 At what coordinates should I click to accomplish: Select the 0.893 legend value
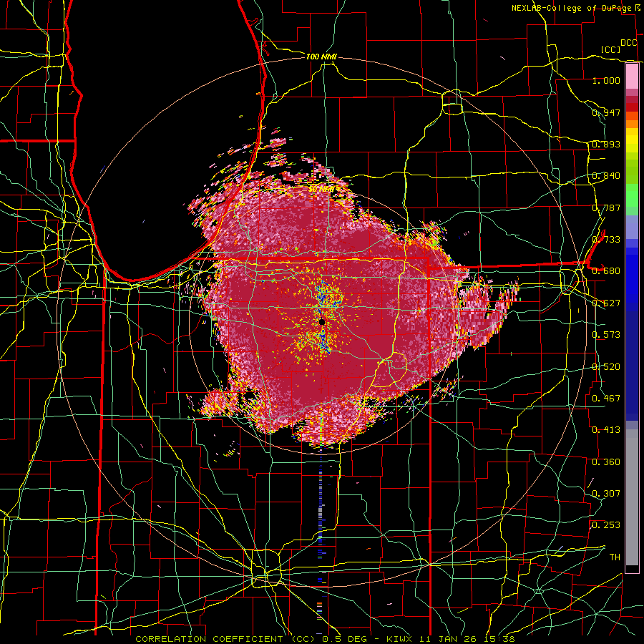(606, 144)
